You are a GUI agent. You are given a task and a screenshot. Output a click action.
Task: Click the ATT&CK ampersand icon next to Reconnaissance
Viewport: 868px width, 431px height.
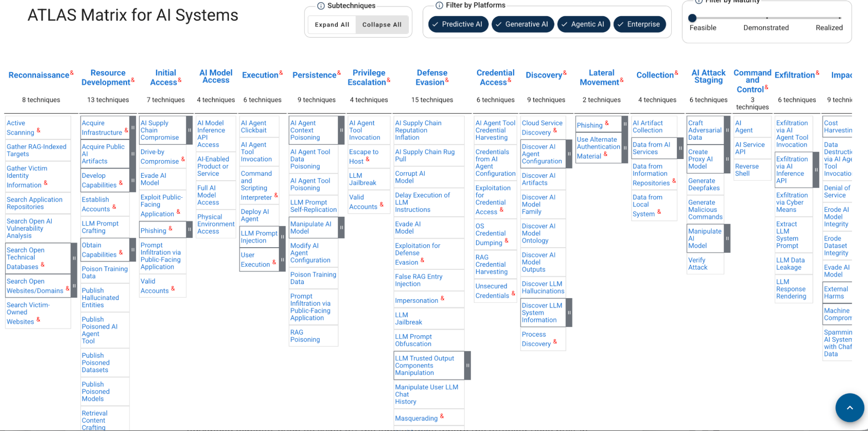[72, 73]
